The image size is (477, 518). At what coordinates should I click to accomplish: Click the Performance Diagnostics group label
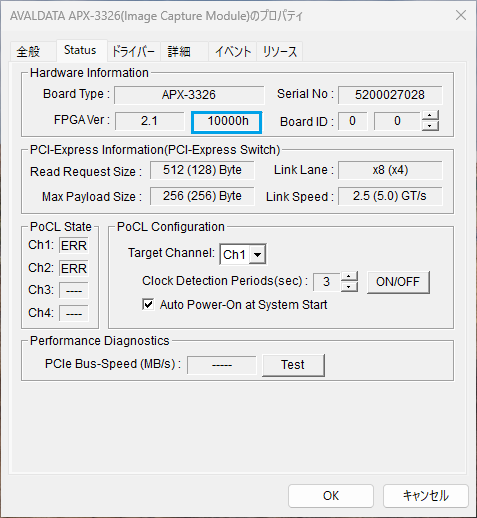[100, 341]
